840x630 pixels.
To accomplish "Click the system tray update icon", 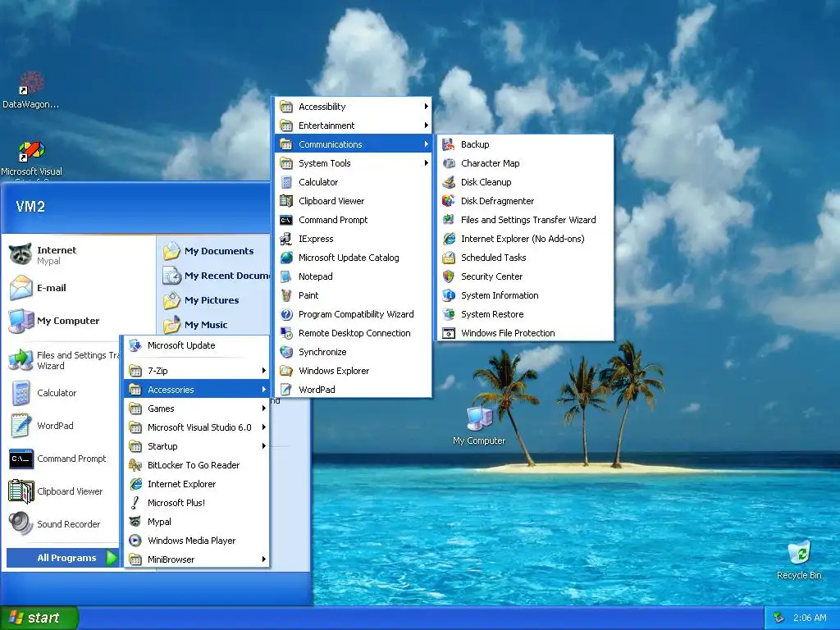I will 779,618.
